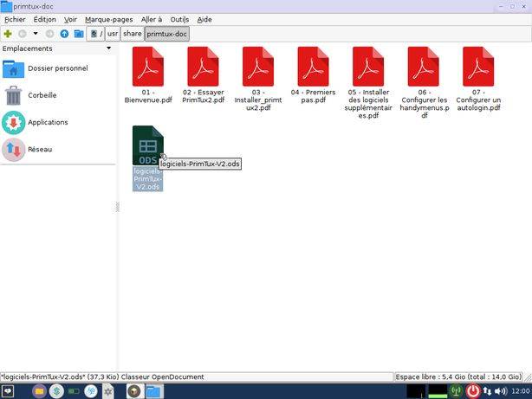Click the logiciels-PrimTux-V2.ods highlighted filename label
Viewport: 532px width, 399px height.
(147, 179)
